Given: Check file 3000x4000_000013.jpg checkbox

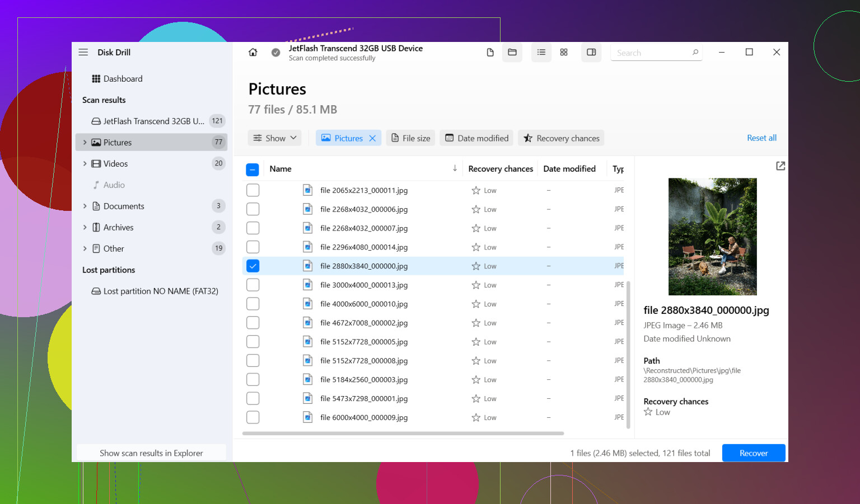Looking at the screenshot, I should click(253, 285).
